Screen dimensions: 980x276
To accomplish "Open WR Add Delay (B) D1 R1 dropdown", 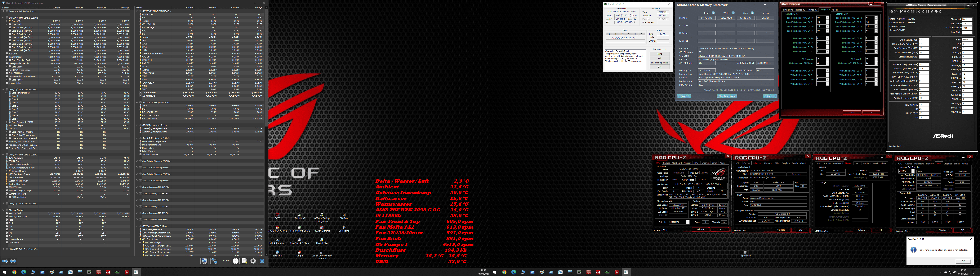I will pyautogui.click(x=876, y=84).
